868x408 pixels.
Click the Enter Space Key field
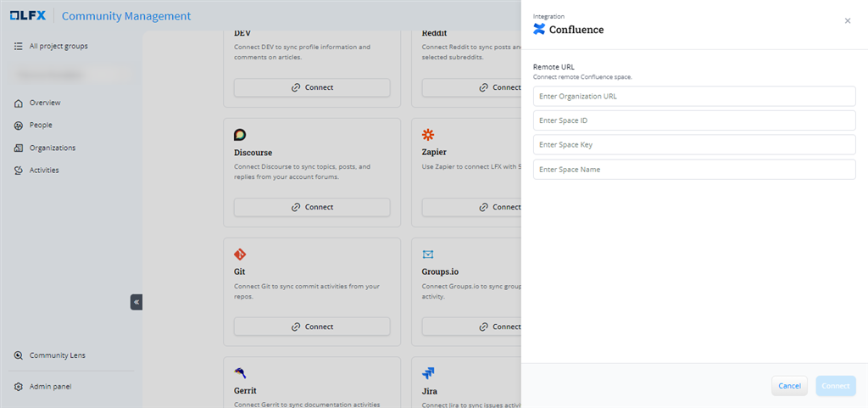pyautogui.click(x=693, y=145)
